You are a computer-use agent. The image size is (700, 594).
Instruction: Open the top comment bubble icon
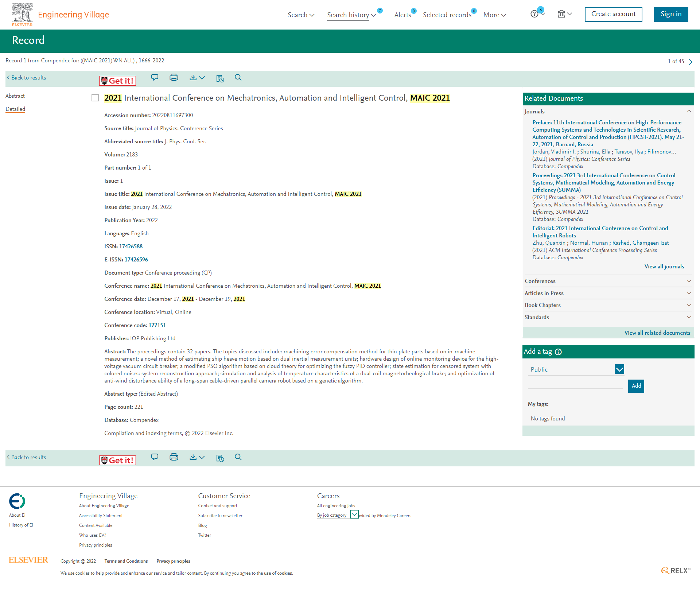click(x=155, y=78)
